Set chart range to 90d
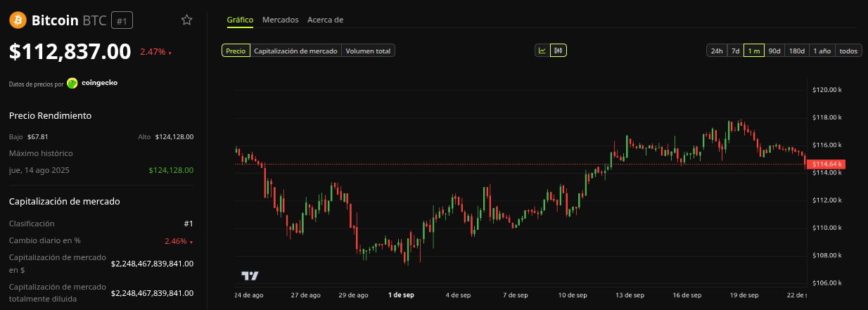The height and width of the screenshot is (310, 868). [774, 51]
